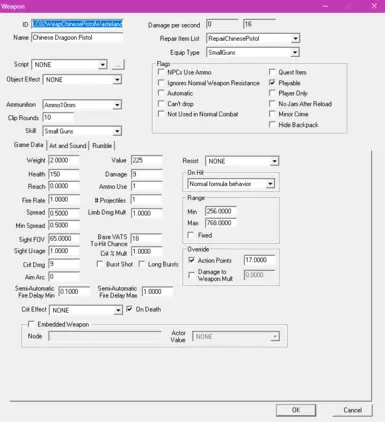
Task: Click Semi-Automatic Fire Delay Max field
Action: (x=157, y=292)
